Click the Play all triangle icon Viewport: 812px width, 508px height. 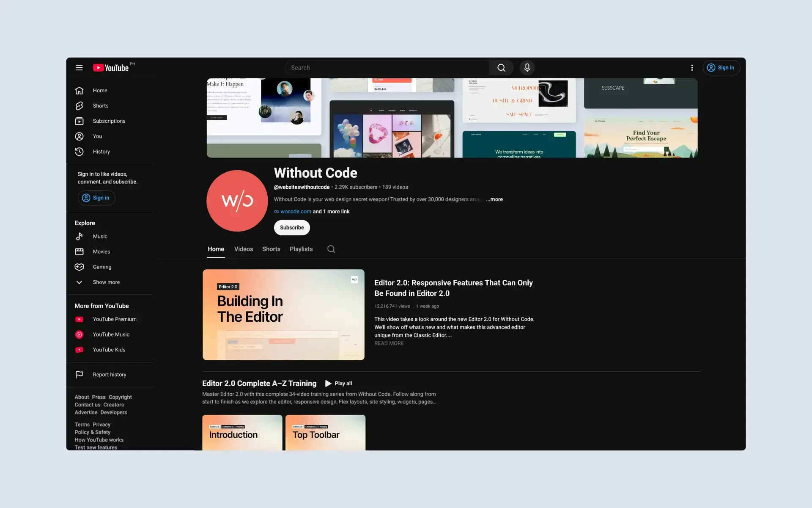coord(328,384)
